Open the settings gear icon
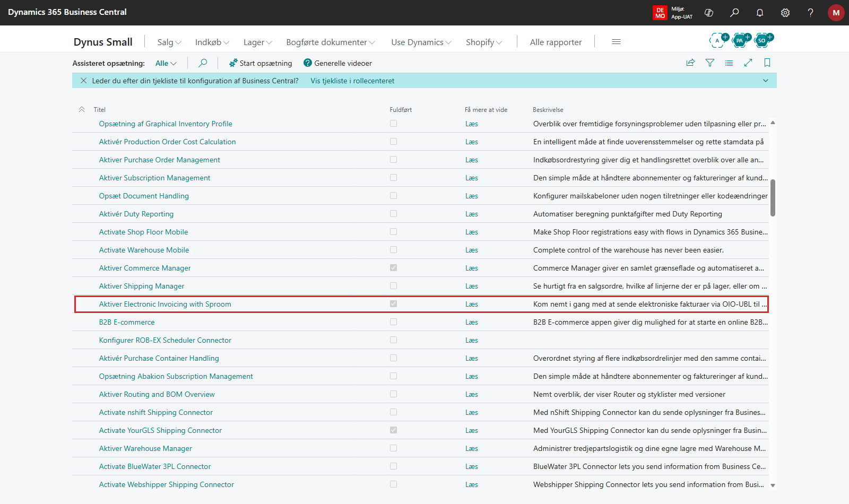 point(785,13)
